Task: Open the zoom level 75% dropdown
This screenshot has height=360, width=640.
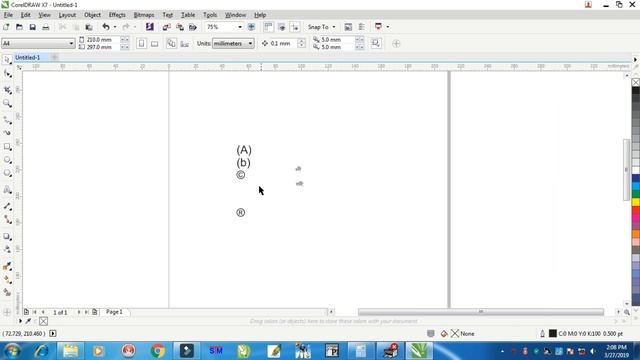Action: tap(240, 27)
